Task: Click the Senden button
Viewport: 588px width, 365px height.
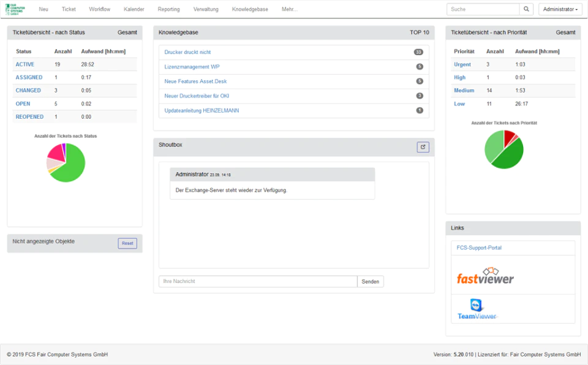Action: 370,281
